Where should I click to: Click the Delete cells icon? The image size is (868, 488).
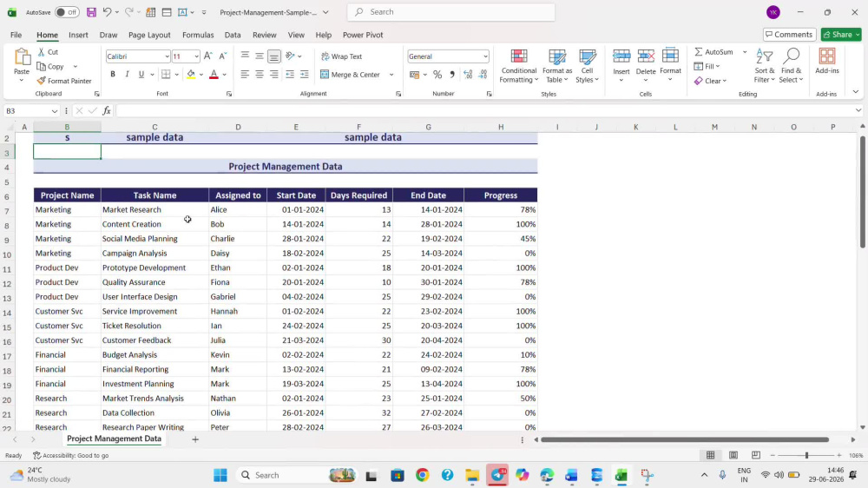(646, 56)
